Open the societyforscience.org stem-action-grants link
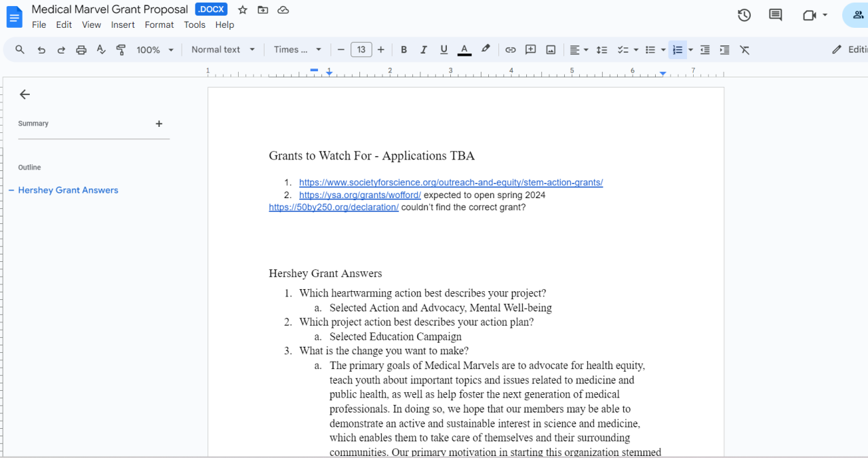Viewport: 868px width, 458px height. (450, 183)
